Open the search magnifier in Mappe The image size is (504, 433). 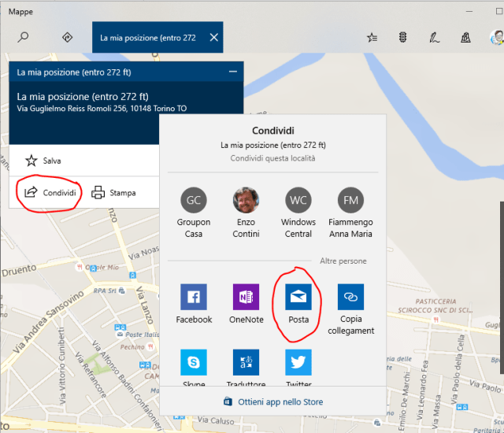[23, 37]
